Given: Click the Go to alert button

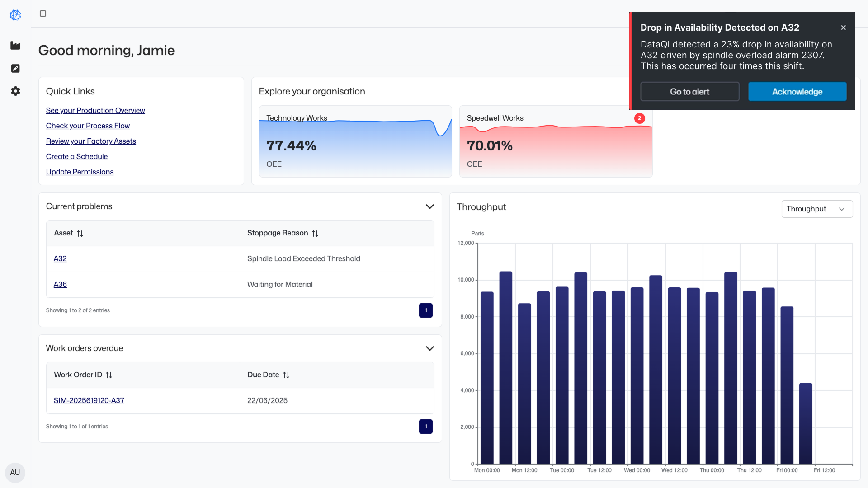Looking at the screenshot, I should [689, 92].
